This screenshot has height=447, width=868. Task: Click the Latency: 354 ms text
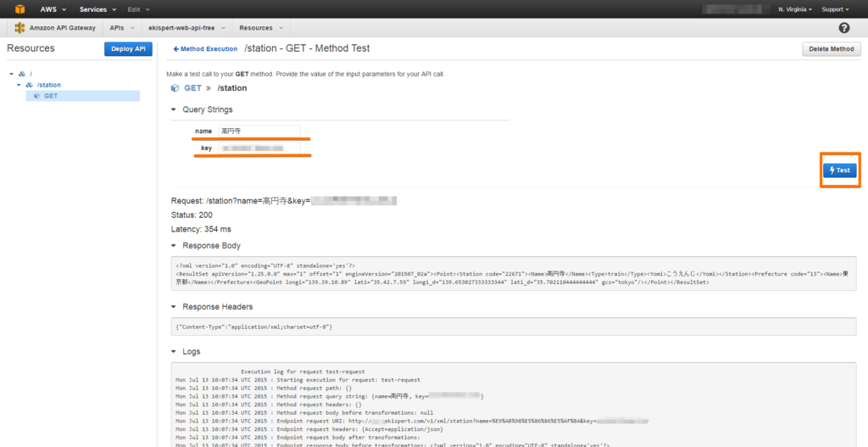pyautogui.click(x=201, y=229)
